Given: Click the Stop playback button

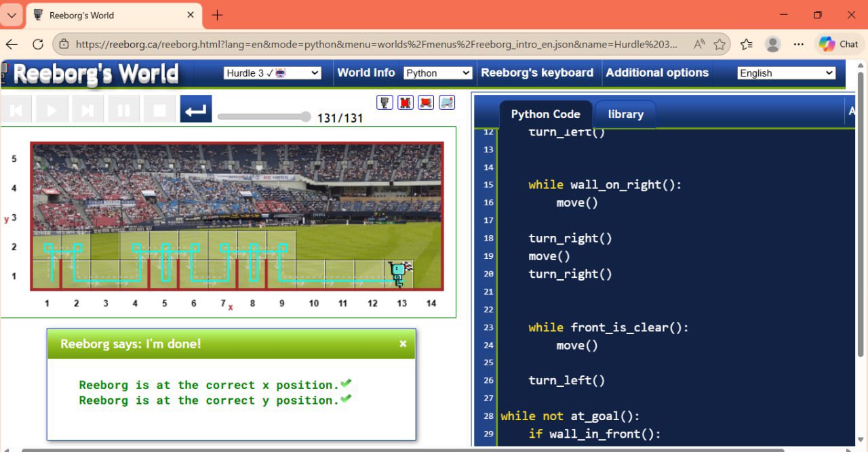Looking at the screenshot, I should 160,109.
